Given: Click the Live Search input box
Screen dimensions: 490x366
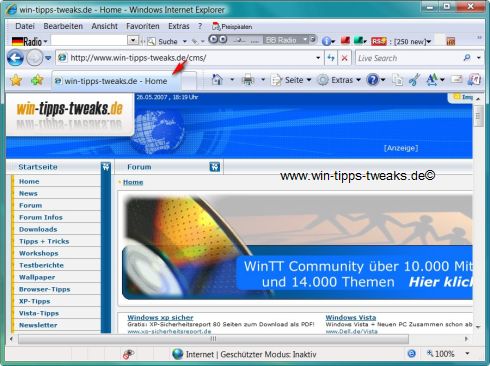Looking at the screenshot, I should pos(409,58).
